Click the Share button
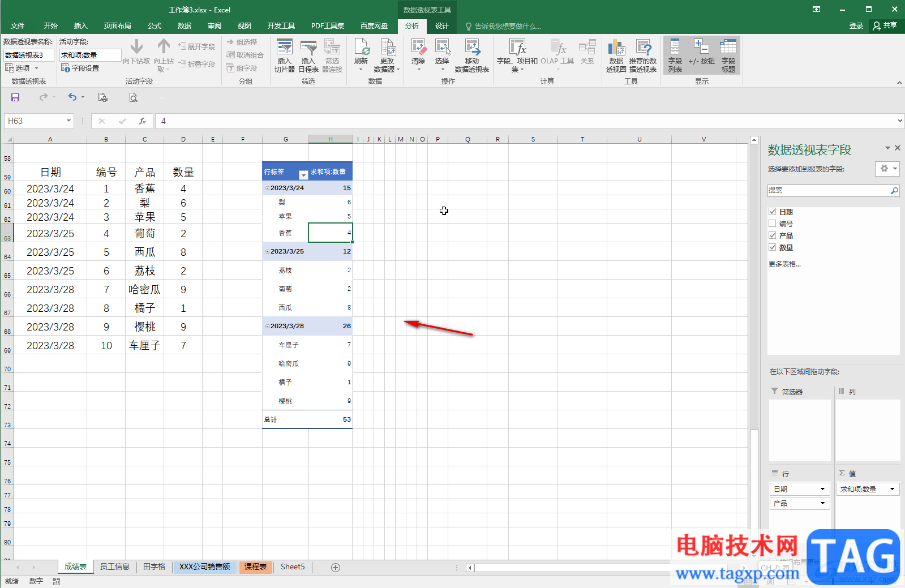Viewport: 905px width, 588px height. (x=886, y=25)
